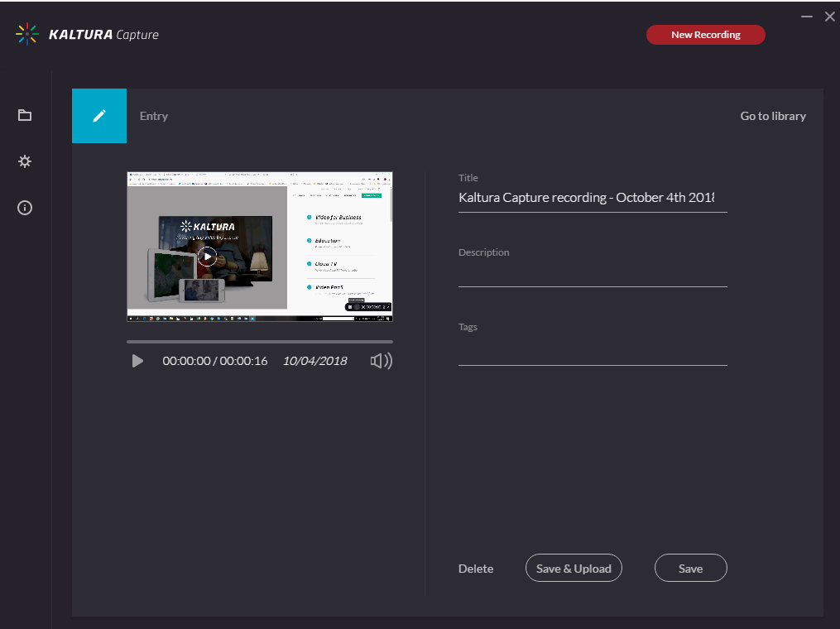Screen dimensions: 840x629
Task: Click the Description input field
Action: 593,274
